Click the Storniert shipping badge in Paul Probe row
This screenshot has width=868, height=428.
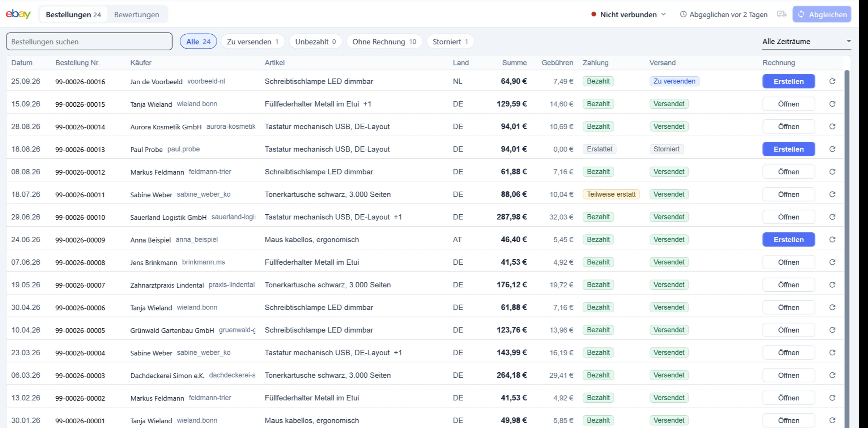[x=666, y=149]
